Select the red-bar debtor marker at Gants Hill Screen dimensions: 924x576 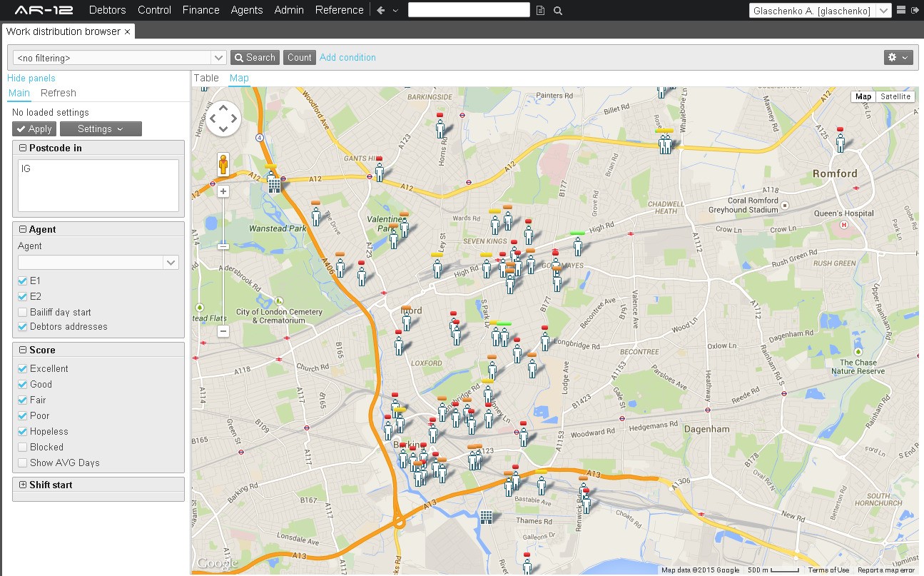point(379,170)
